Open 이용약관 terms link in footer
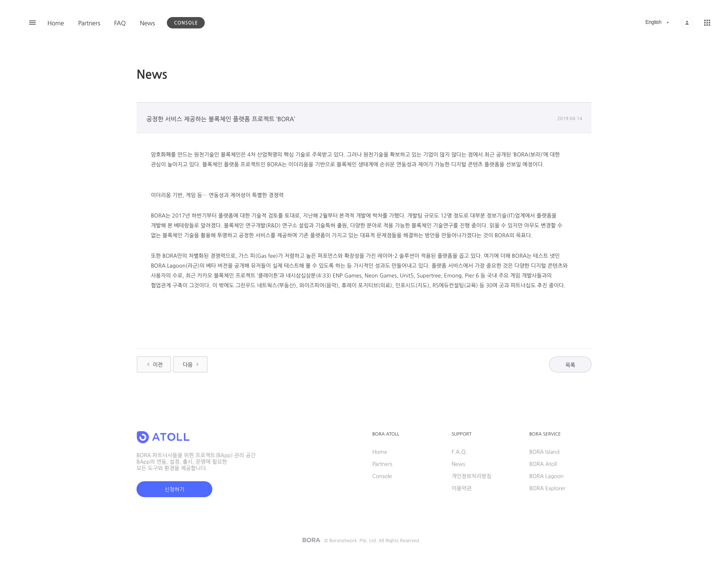The image size is (728, 584). pyautogui.click(x=461, y=488)
